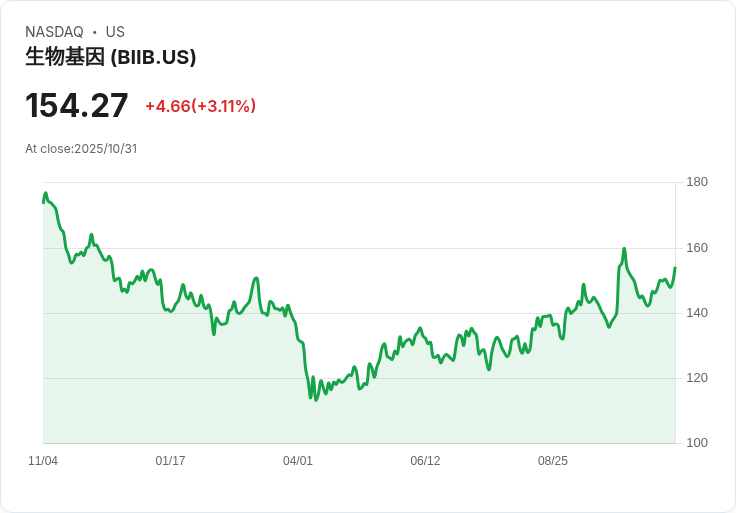Click the 04/01 x-axis date label

298,460
